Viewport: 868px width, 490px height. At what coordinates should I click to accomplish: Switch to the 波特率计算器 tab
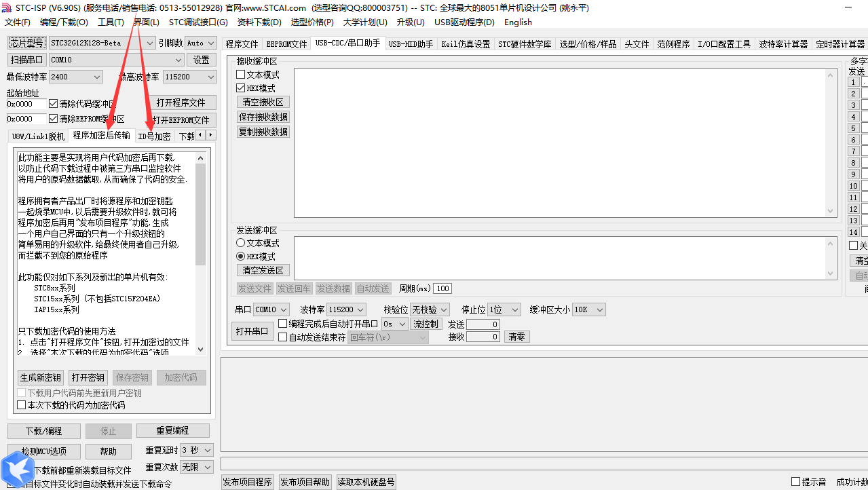(x=783, y=44)
